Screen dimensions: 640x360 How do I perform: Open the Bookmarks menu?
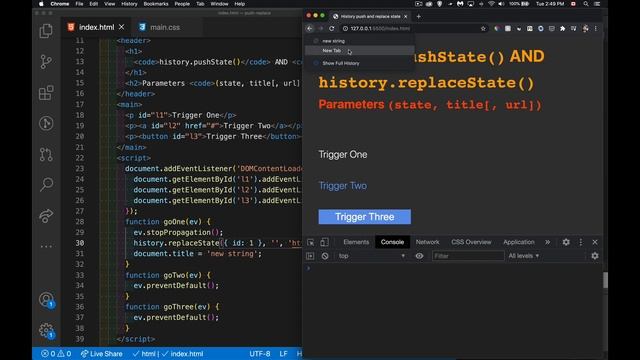point(156,4)
